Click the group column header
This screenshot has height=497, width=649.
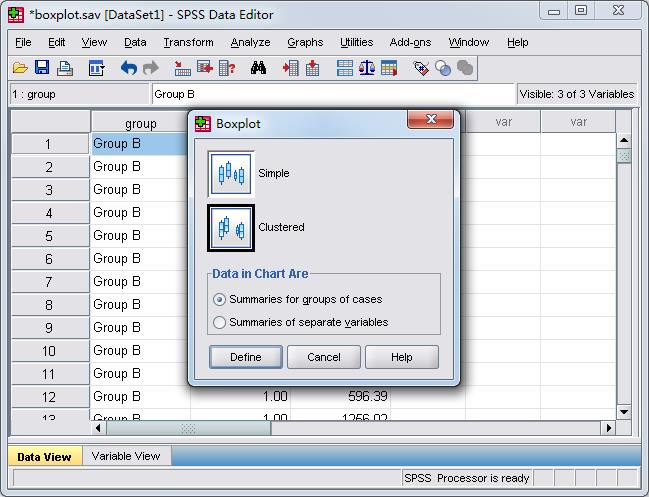click(141, 123)
